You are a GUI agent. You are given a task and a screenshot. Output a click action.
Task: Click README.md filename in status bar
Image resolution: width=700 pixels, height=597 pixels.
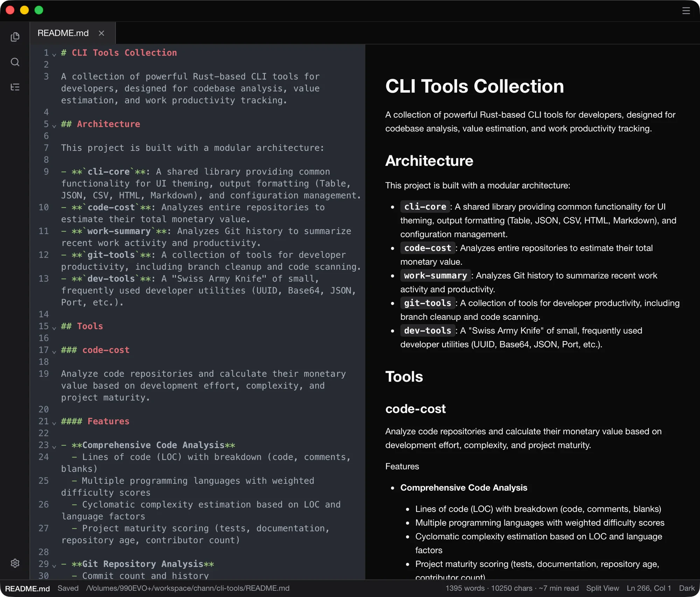click(27, 589)
